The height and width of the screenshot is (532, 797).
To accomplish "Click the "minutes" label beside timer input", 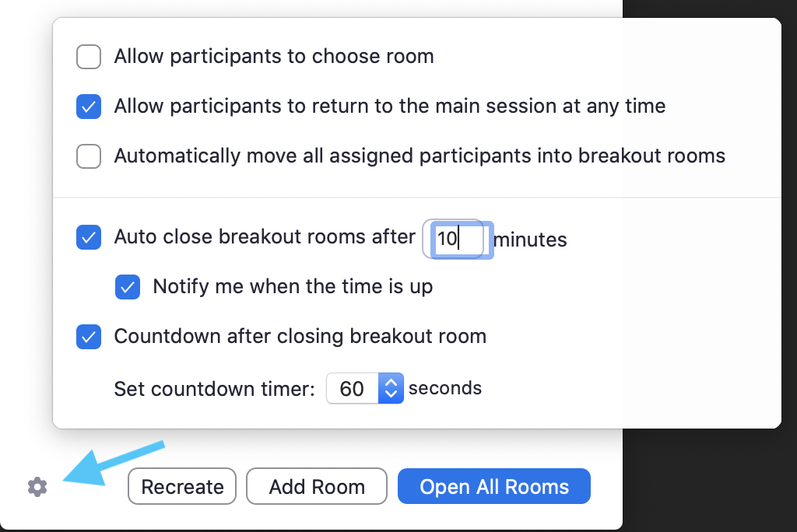I will (x=529, y=240).
